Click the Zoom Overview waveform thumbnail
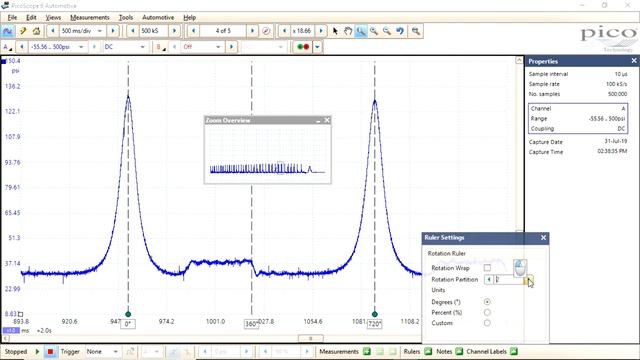Image resolution: width=640 pixels, height=360 pixels. point(268,153)
